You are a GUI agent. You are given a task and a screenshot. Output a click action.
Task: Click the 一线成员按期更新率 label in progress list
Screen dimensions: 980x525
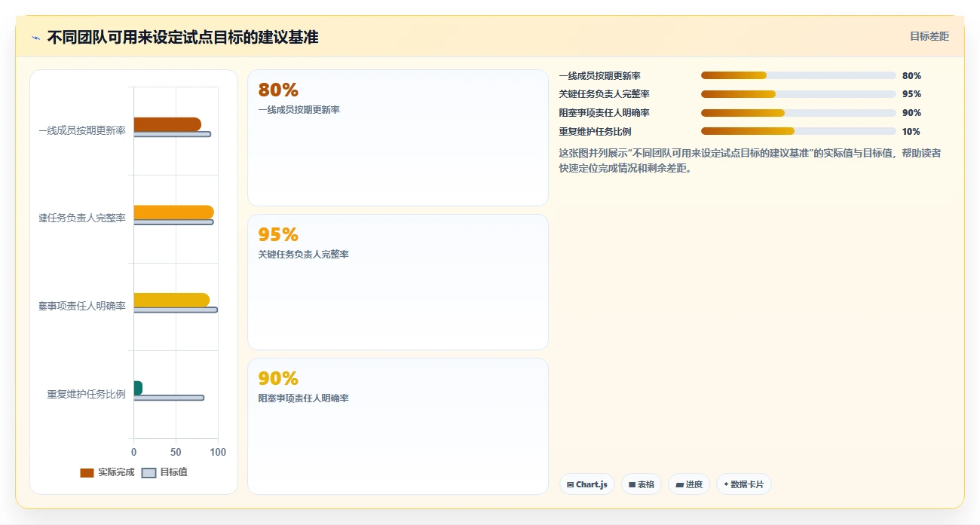600,75
